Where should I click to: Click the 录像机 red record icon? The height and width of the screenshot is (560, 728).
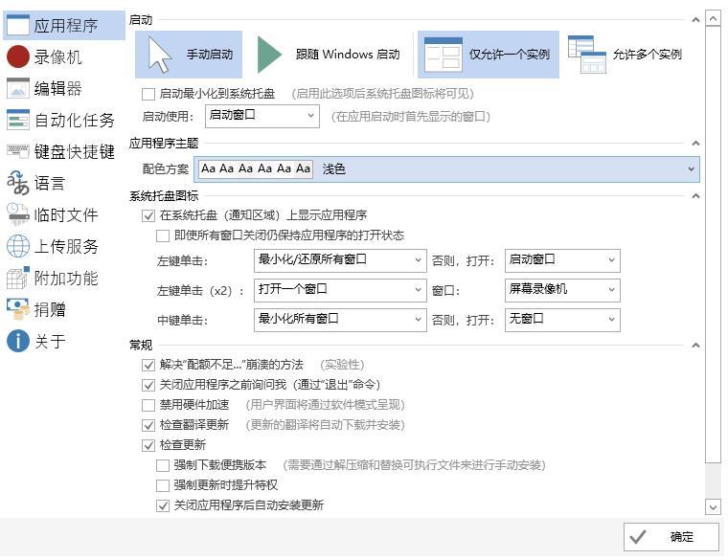(18, 56)
